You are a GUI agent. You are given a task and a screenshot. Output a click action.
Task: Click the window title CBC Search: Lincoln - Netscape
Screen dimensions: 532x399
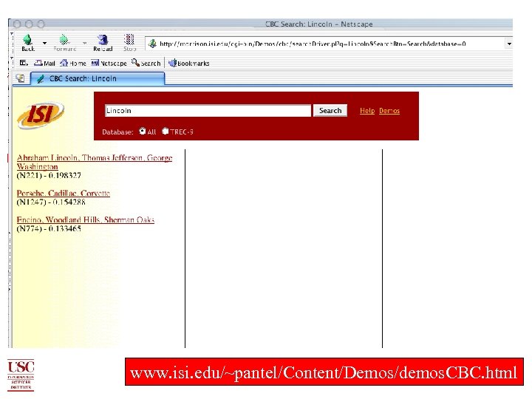pos(318,24)
